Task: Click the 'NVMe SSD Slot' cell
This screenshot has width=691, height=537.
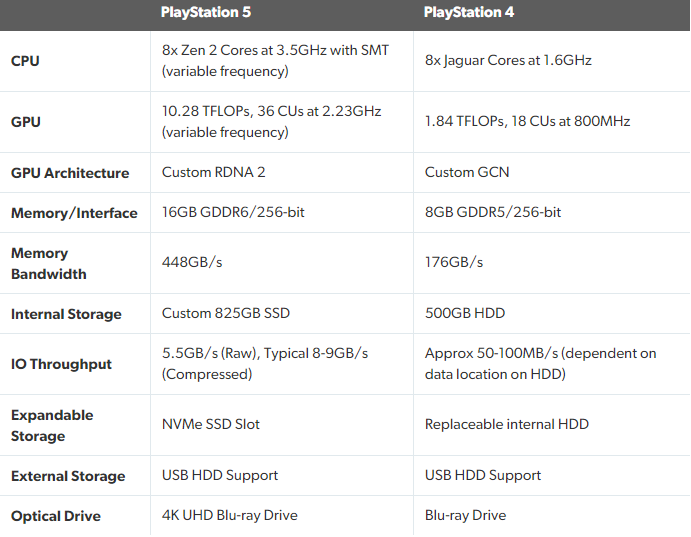Action: [211, 424]
